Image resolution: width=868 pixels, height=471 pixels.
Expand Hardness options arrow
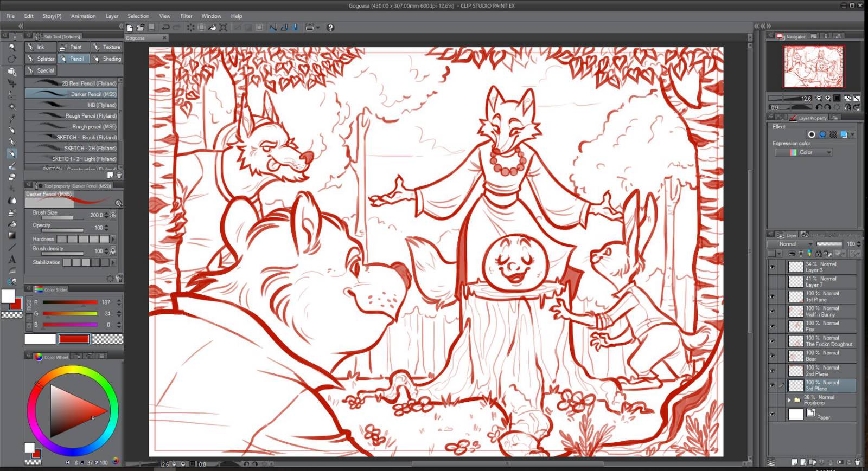coord(113,239)
